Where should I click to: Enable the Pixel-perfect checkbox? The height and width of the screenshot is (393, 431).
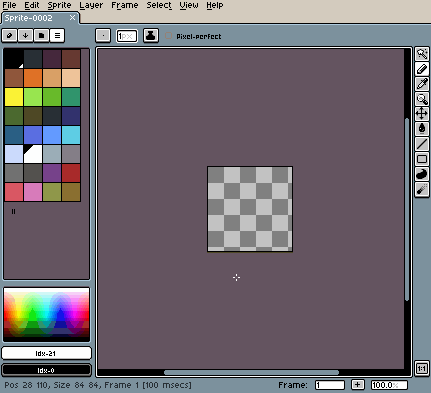(x=169, y=36)
